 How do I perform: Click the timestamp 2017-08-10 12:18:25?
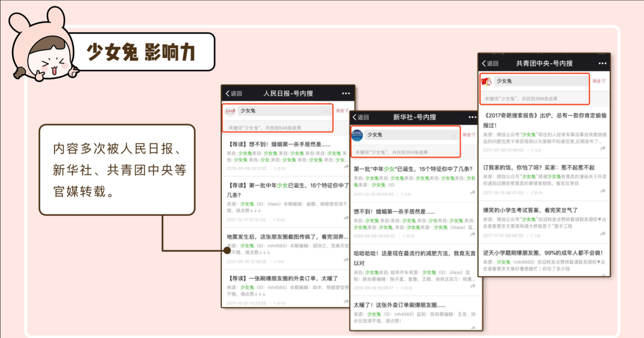pos(247,262)
